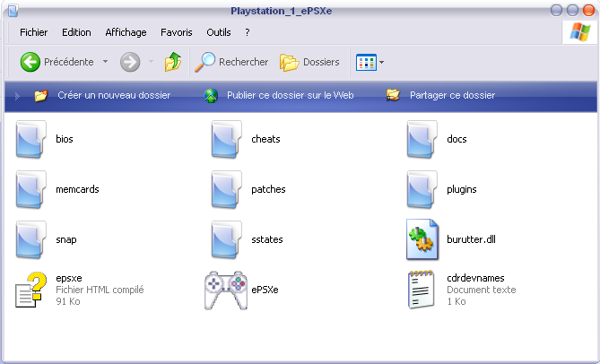Click the Document texte description

pos(482,290)
